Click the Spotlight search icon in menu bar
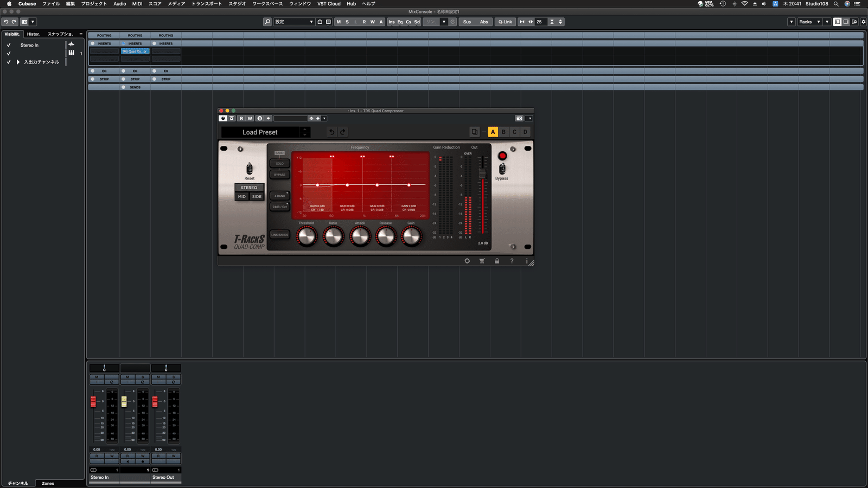Viewport: 868px width, 488px height. click(836, 4)
